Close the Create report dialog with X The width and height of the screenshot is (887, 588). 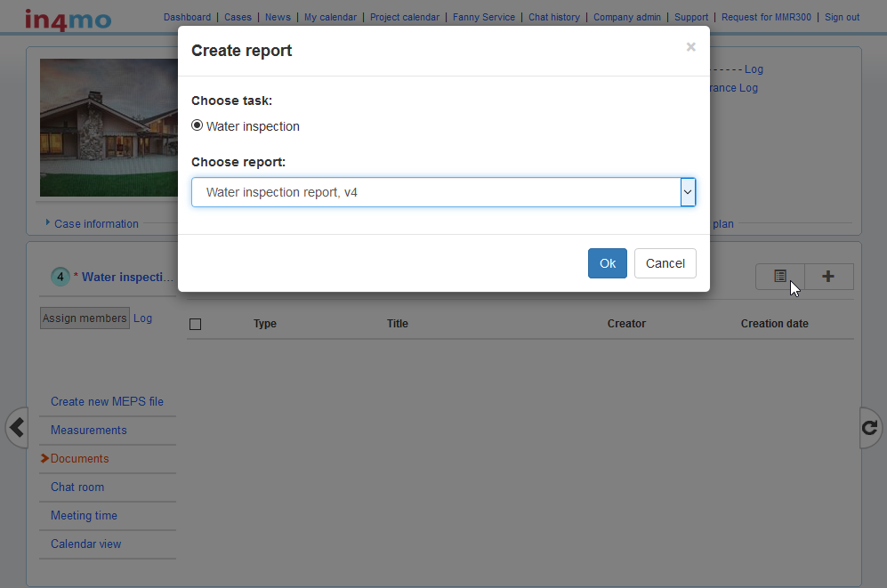pyautogui.click(x=690, y=47)
